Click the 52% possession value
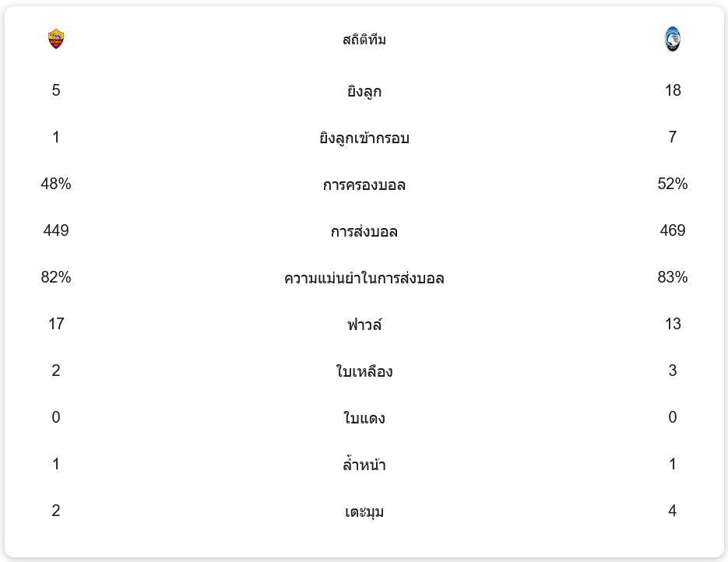This screenshot has height=562, width=728. (673, 184)
